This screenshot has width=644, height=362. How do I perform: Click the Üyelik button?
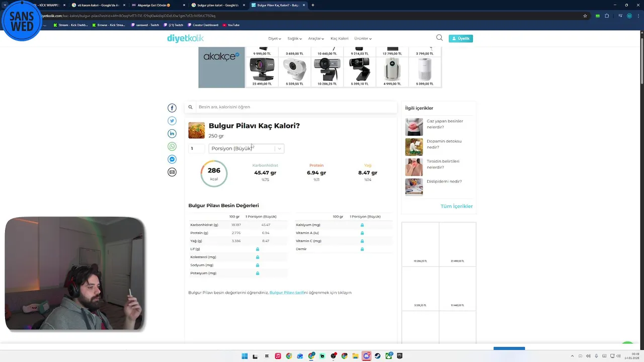[461, 38]
